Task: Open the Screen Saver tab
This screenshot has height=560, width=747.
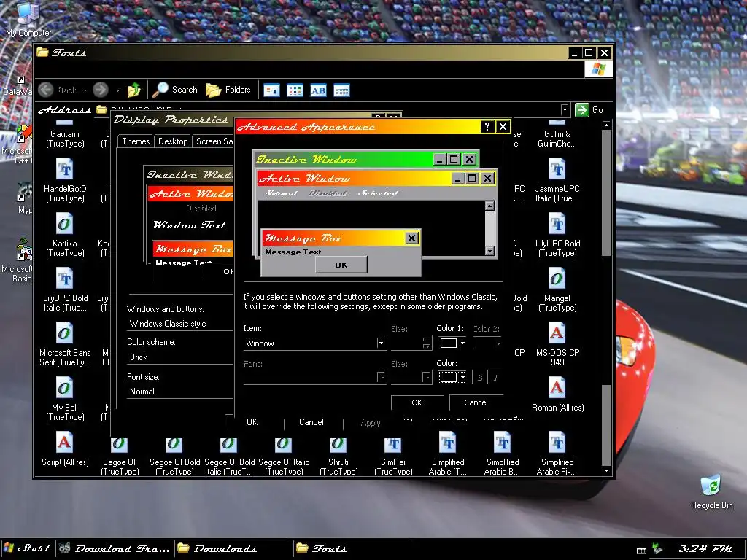Action: (x=214, y=141)
